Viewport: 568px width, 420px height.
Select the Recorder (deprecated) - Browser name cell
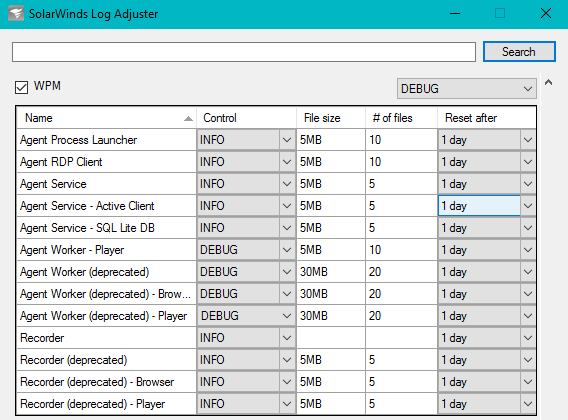coord(106,382)
